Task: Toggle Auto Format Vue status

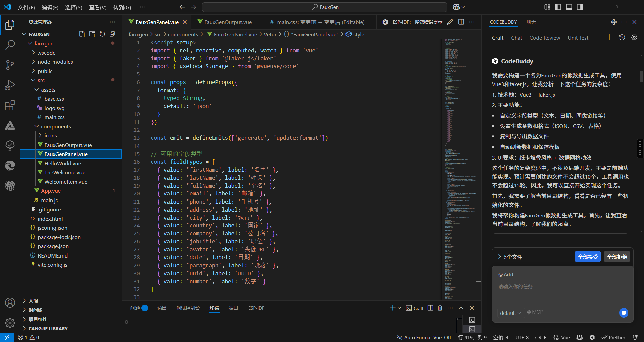Action: [424, 337]
